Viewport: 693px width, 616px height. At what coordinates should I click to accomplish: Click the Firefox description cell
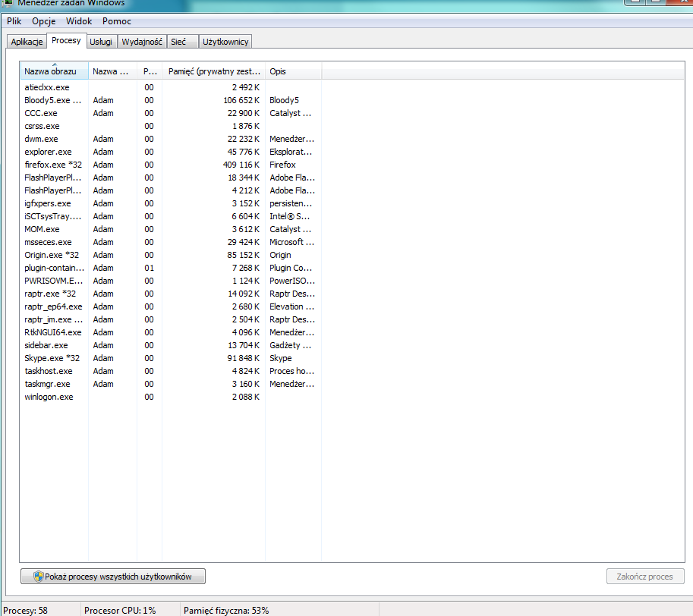[282, 165]
